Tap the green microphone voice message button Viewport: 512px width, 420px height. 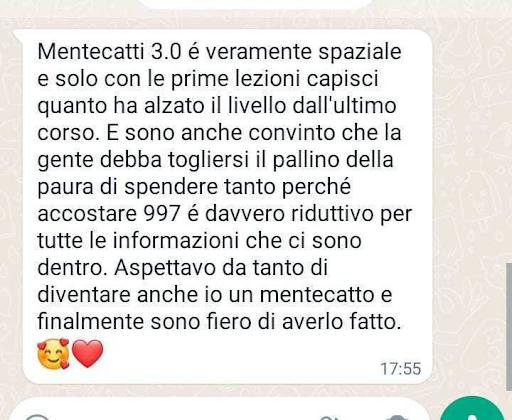pos(472,410)
